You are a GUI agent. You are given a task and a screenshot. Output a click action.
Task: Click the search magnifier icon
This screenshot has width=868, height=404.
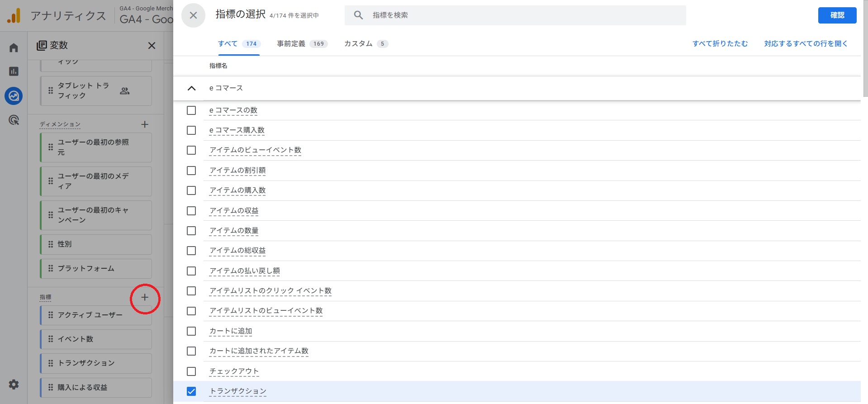click(358, 15)
